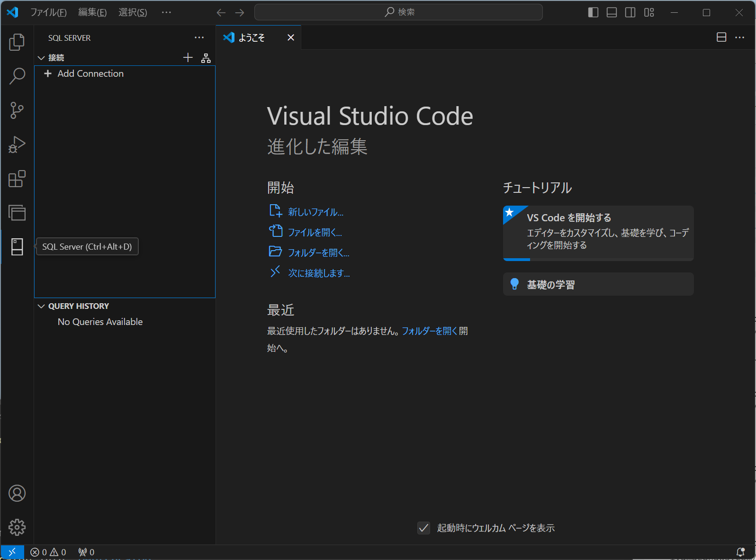This screenshot has height=560, width=756.
Task: Collapse the 接続 connections section
Action: pyautogui.click(x=42, y=58)
